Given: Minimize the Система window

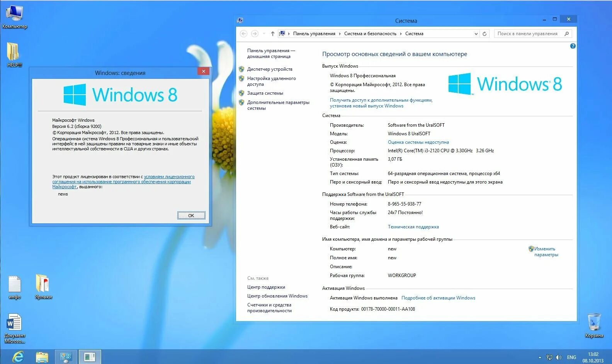Looking at the screenshot, I should pyautogui.click(x=544, y=19).
